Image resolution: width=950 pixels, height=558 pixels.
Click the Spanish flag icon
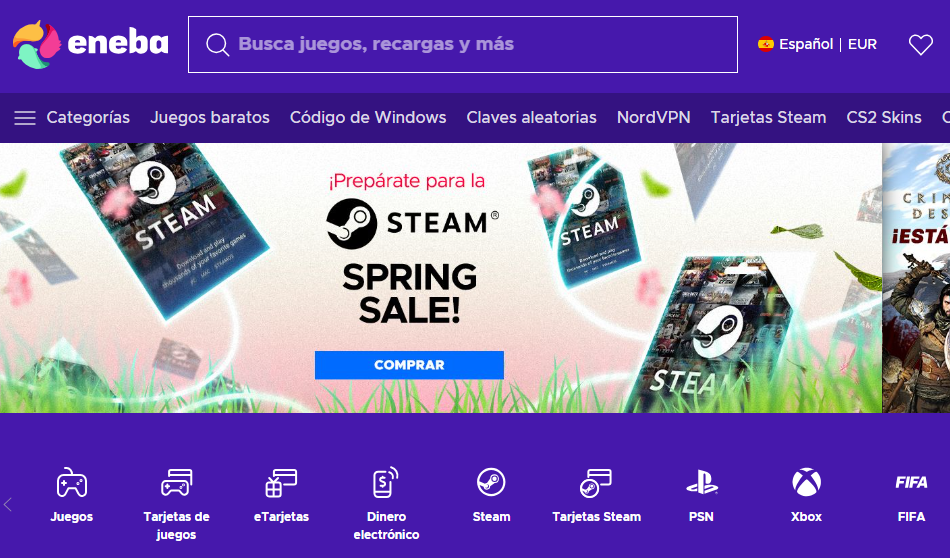coord(765,44)
